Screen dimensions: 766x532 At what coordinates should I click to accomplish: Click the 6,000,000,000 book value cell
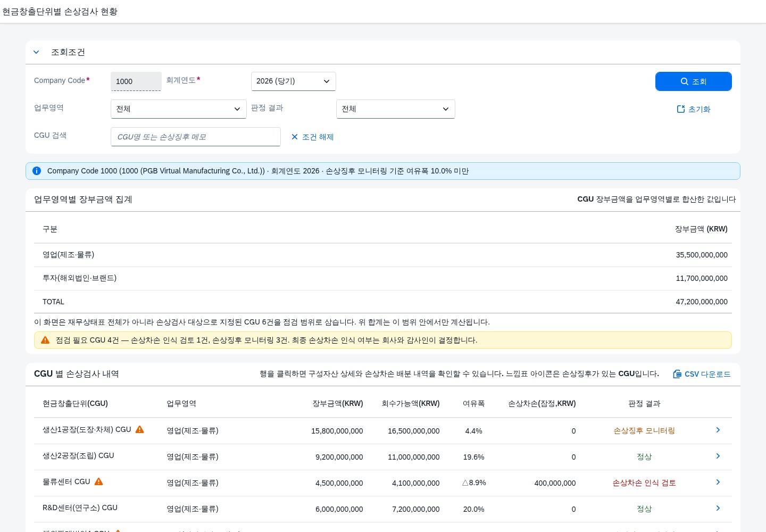click(x=339, y=509)
